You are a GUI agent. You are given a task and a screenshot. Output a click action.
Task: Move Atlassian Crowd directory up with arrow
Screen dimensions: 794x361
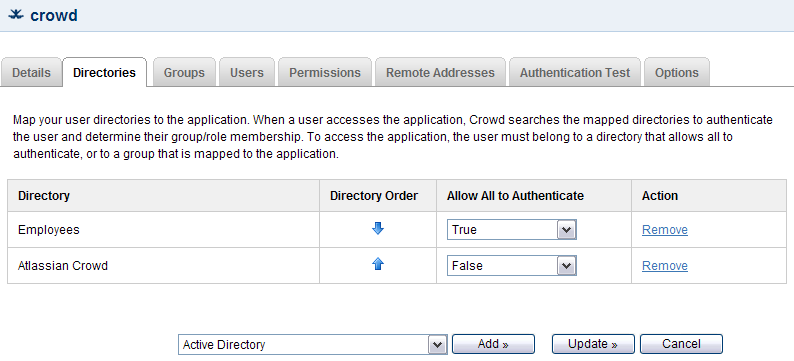tap(378, 264)
